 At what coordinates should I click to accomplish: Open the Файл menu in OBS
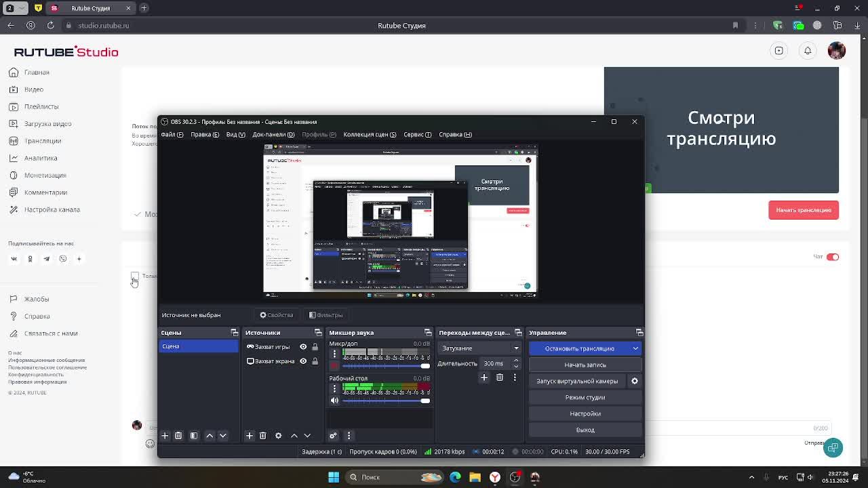[172, 135]
